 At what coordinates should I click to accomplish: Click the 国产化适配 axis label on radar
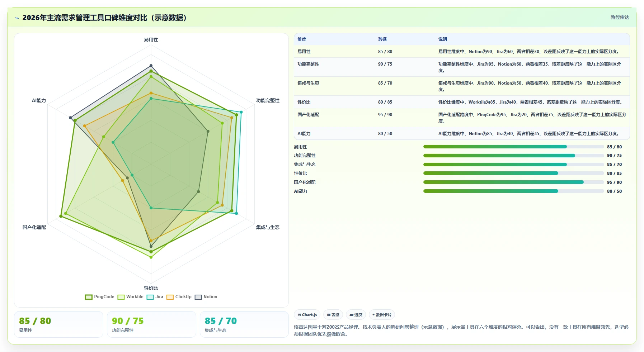click(x=34, y=228)
